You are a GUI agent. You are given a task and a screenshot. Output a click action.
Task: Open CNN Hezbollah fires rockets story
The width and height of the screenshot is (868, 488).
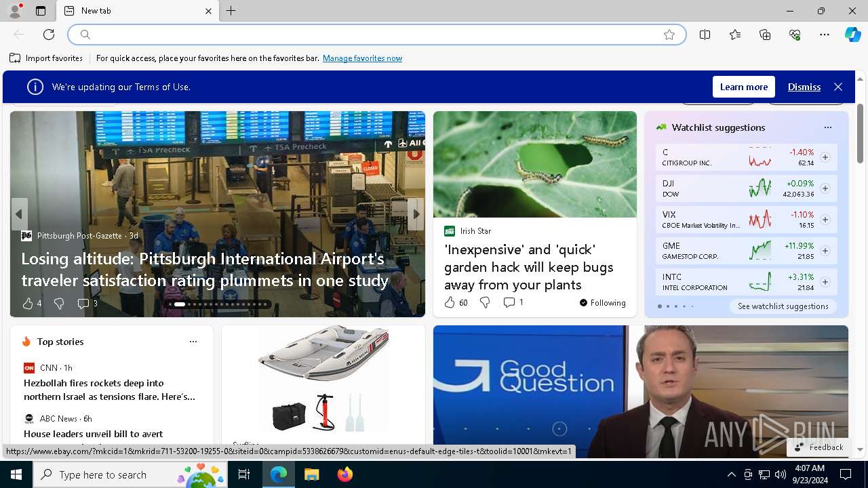coord(110,390)
